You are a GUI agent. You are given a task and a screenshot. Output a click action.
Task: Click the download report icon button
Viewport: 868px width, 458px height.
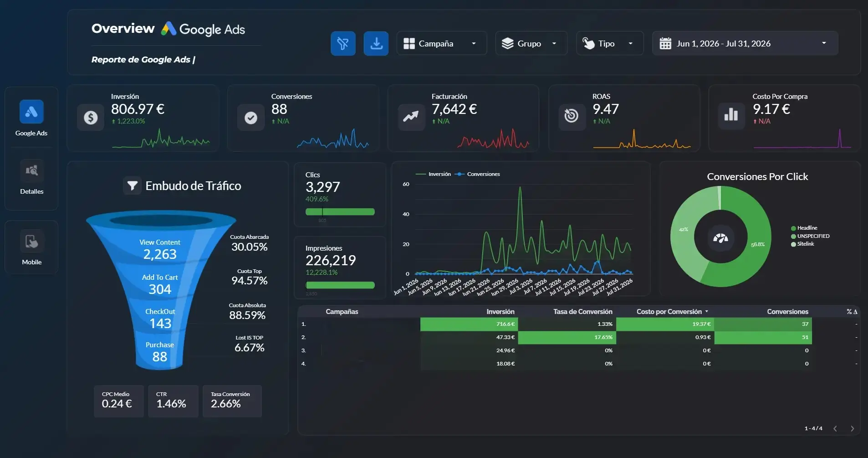coord(376,44)
